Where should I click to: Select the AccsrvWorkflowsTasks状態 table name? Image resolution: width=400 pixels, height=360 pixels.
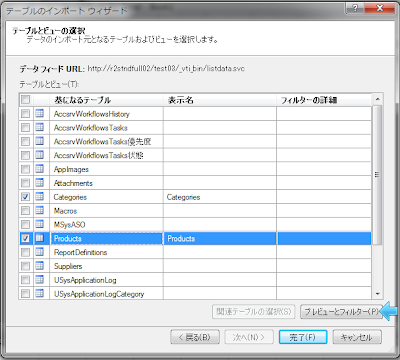pos(99,155)
